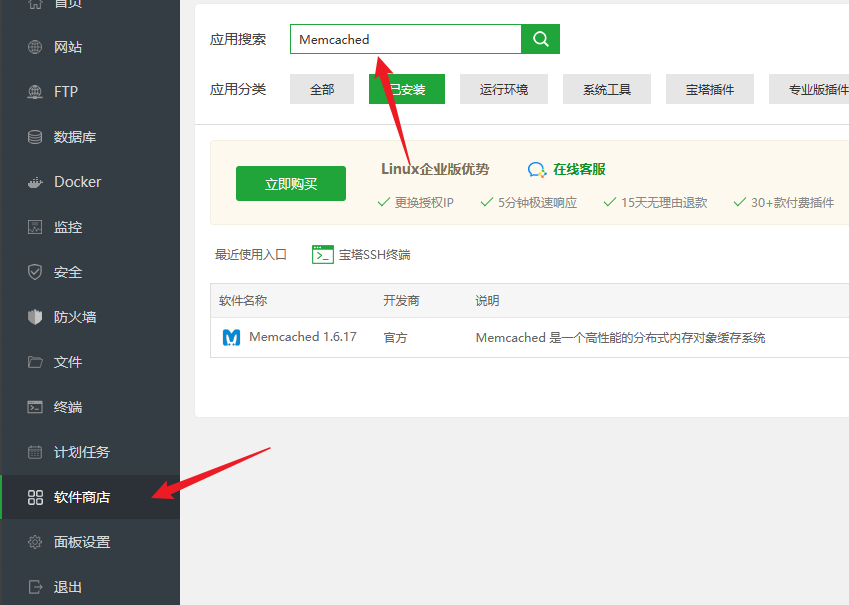This screenshot has height=605, width=849.
Task: Open the Memcached 1.6.17 software entry
Action: point(303,337)
